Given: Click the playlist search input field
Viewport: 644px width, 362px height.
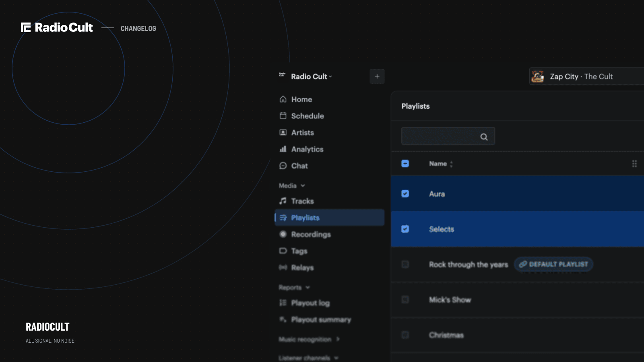Looking at the screenshot, I should coord(448,136).
